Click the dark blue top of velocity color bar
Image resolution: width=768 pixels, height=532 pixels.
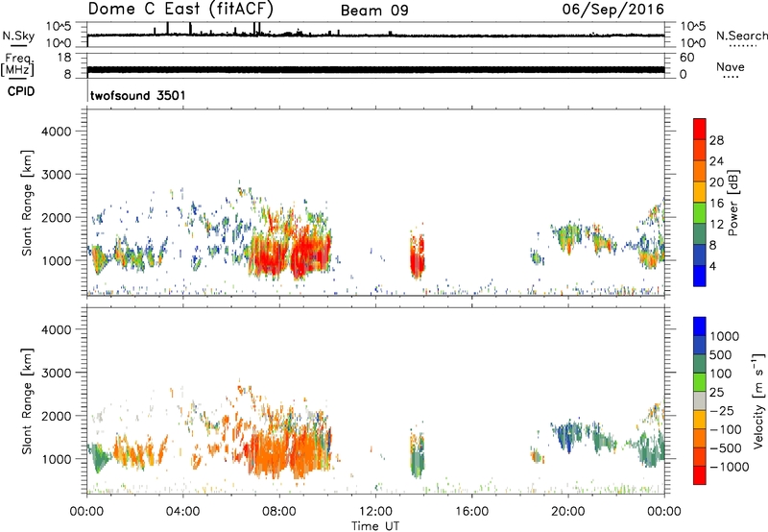coord(700,326)
